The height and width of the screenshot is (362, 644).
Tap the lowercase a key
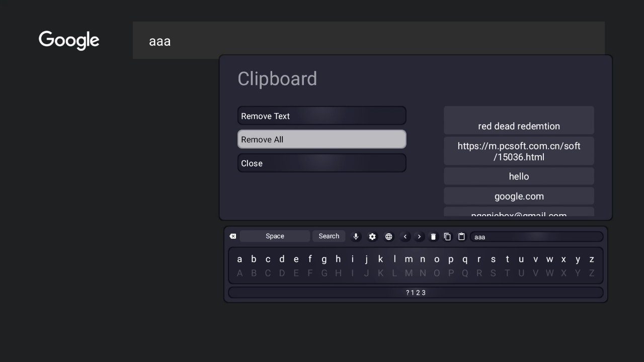pos(239,259)
